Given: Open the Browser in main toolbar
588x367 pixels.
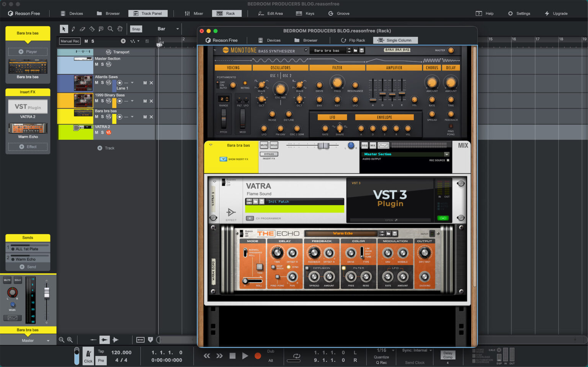Looking at the screenshot, I should [x=108, y=13].
